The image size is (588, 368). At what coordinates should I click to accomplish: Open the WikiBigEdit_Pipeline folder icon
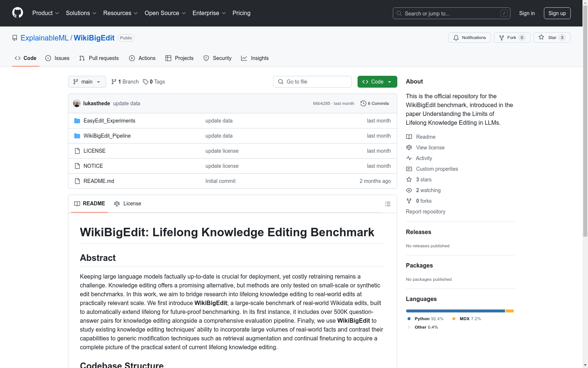77,136
